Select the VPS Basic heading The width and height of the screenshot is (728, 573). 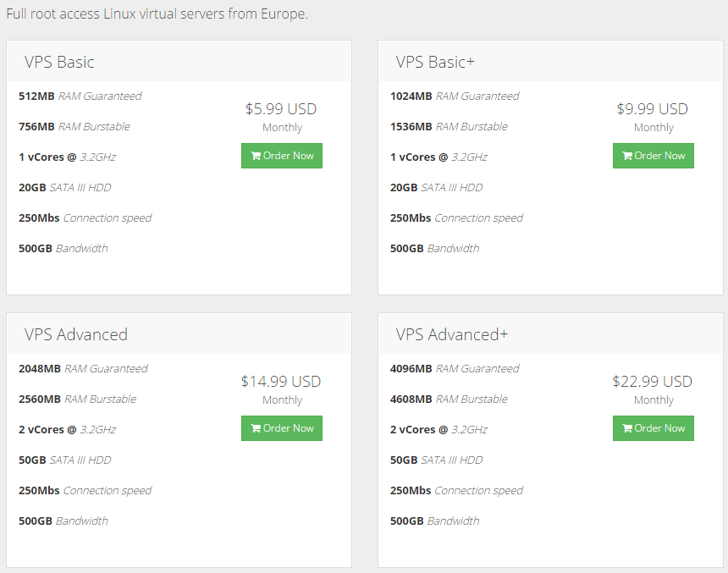[x=59, y=63]
